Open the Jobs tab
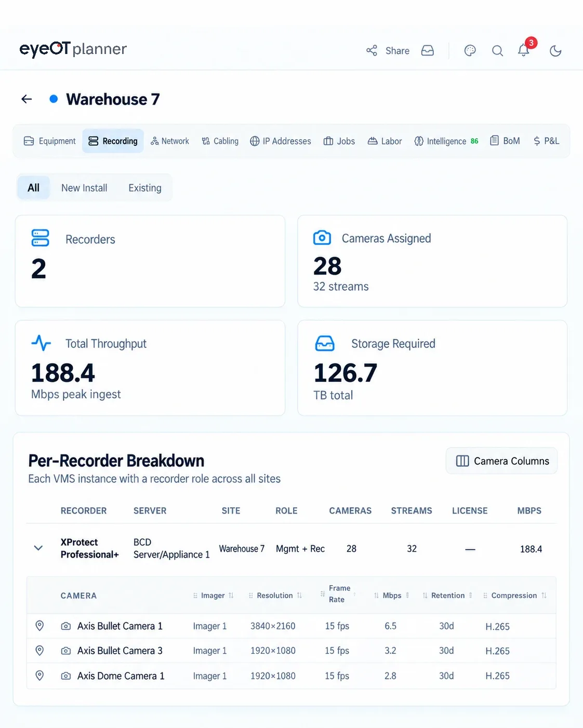 click(339, 141)
